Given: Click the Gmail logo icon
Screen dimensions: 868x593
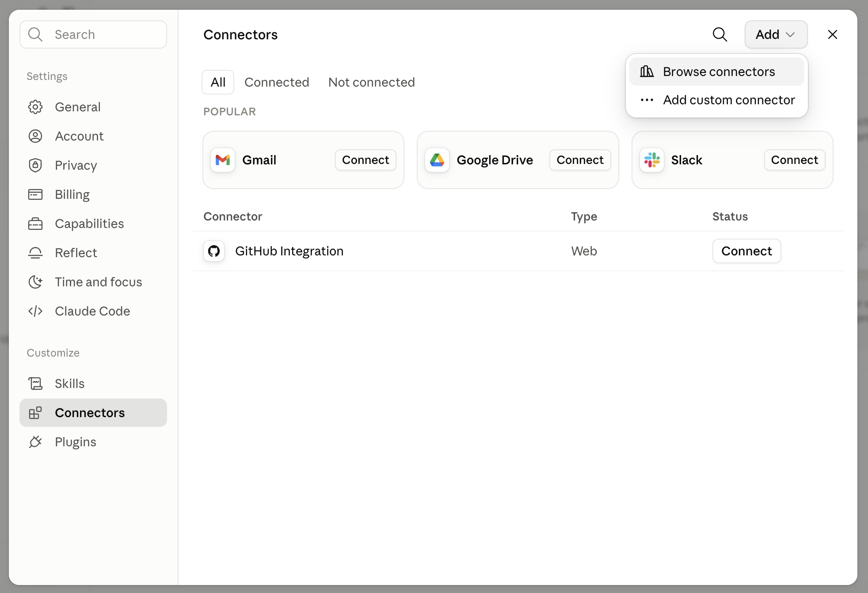Looking at the screenshot, I should coord(223,160).
